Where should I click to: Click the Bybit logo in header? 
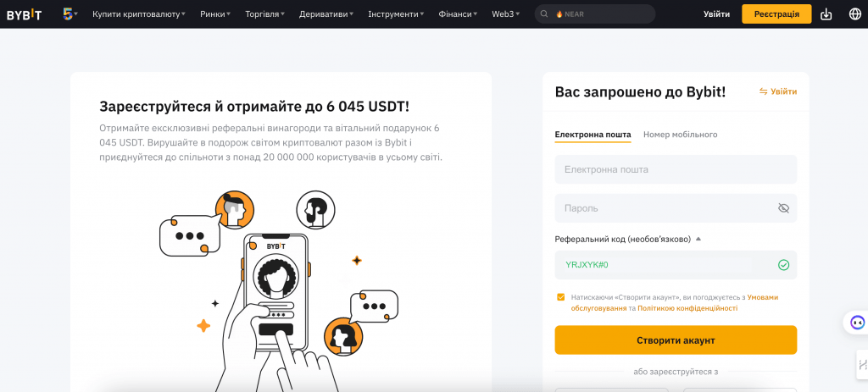click(24, 14)
